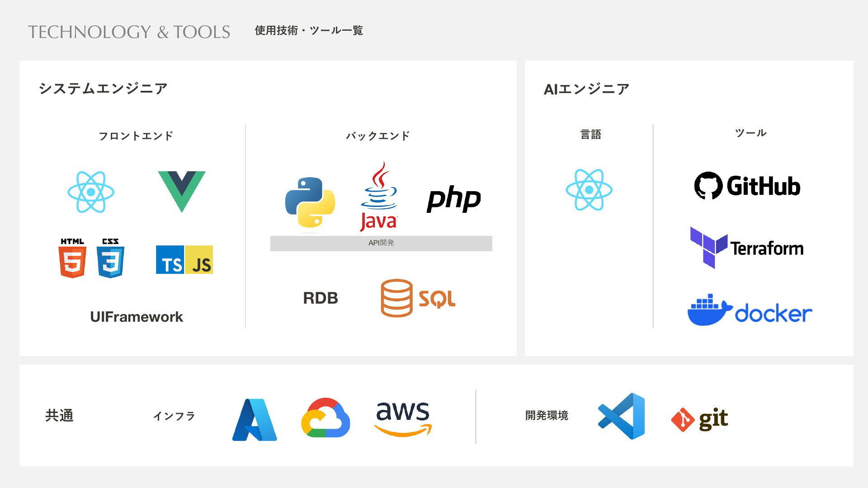The width and height of the screenshot is (868, 488).
Task: Click the Vue.js logo
Action: (182, 191)
